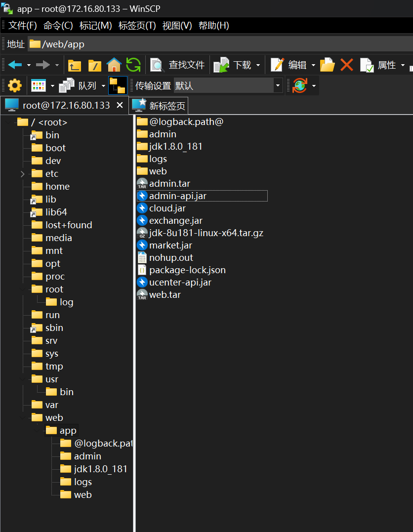Select the app folder in tree
This screenshot has height=532, width=413.
(61, 431)
